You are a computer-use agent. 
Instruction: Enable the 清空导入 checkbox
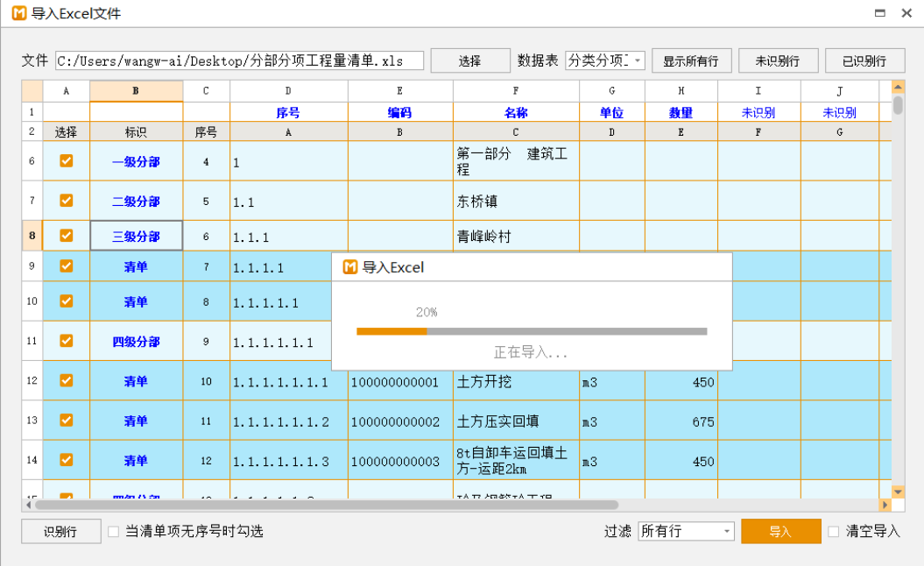834,532
